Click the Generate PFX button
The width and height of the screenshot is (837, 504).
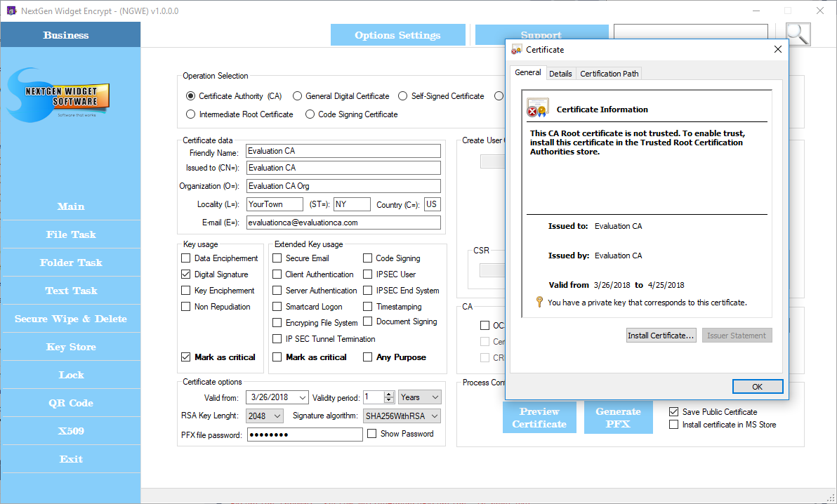pos(618,418)
